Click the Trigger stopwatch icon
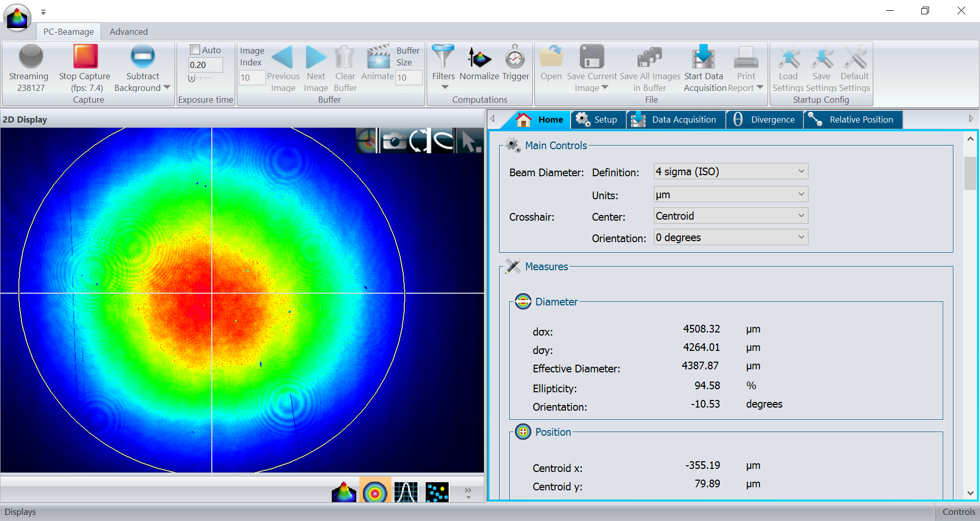Screen dimensions: 980x521 coord(515,57)
